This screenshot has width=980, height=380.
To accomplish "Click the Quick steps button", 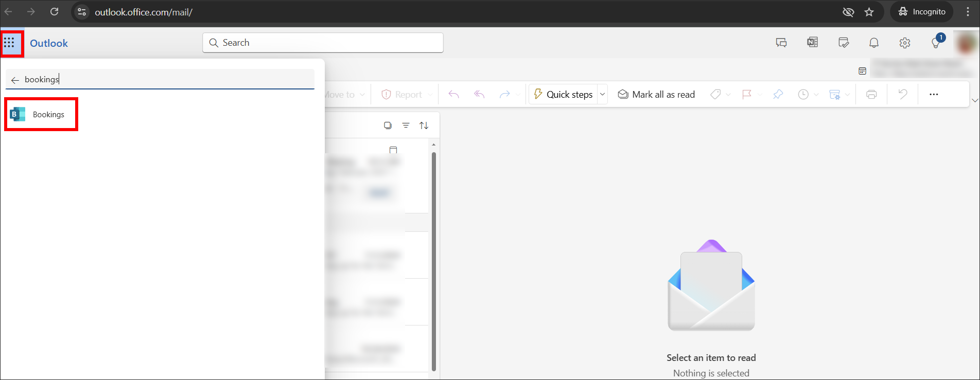I will [563, 94].
